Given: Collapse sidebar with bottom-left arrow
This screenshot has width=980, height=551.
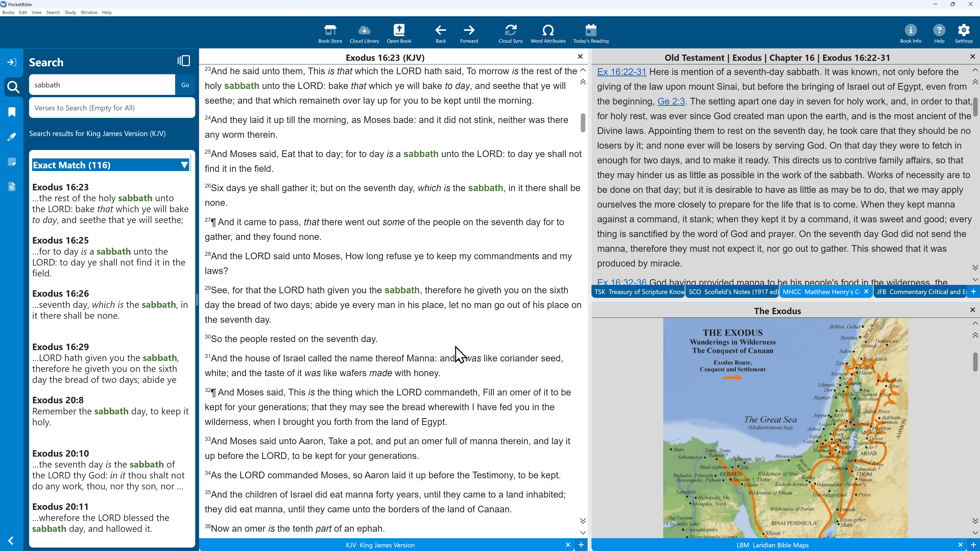Looking at the screenshot, I should [11, 540].
